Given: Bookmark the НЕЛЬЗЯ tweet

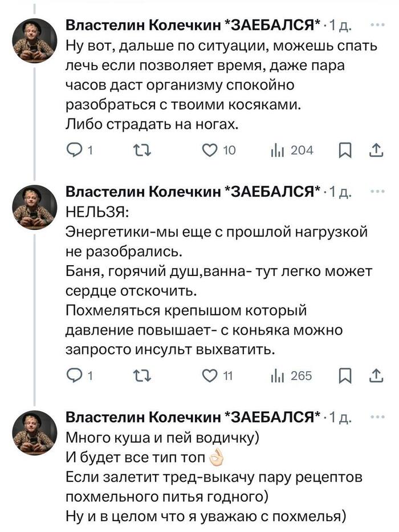Looking at the screenshot, I should [x=344, y=375].
